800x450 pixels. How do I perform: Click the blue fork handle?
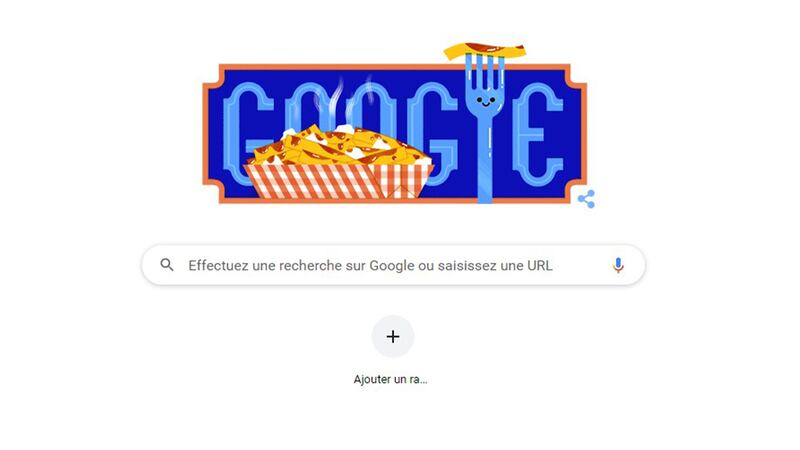485,161
